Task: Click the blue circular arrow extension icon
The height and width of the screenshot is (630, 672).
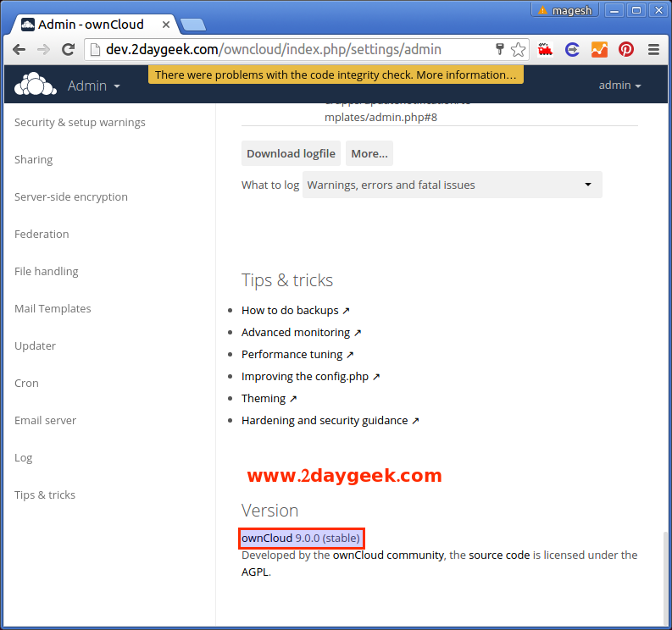Action: (x=572, y=50)
